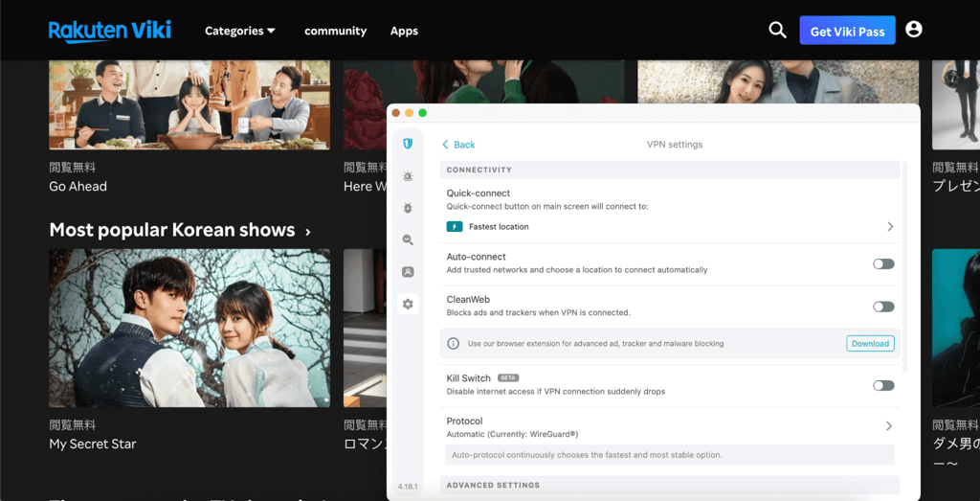Open the Search magnifier icon in VPN sidebar
Screen dimensions: 980x501
(408, 240)
